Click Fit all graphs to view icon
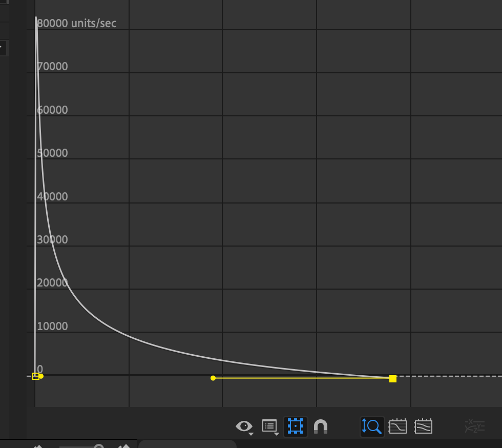This screenshot has width=502, height=448. [423, 426]
